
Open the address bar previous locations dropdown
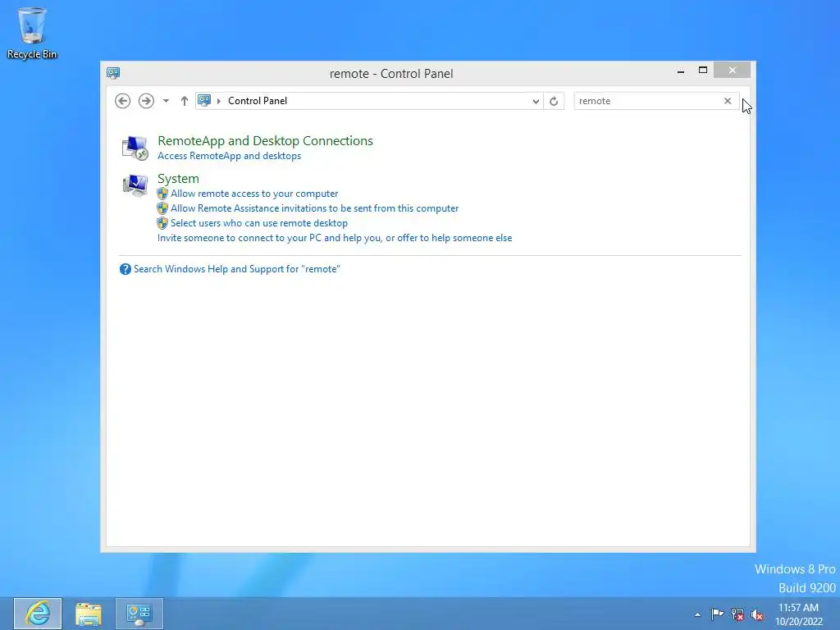point(535,101)
